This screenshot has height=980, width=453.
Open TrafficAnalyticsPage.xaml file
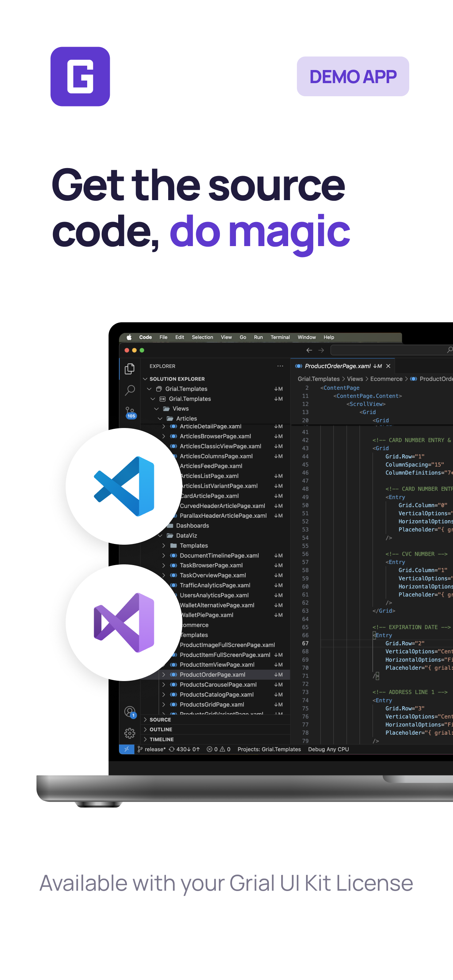[x=215, y=585]
